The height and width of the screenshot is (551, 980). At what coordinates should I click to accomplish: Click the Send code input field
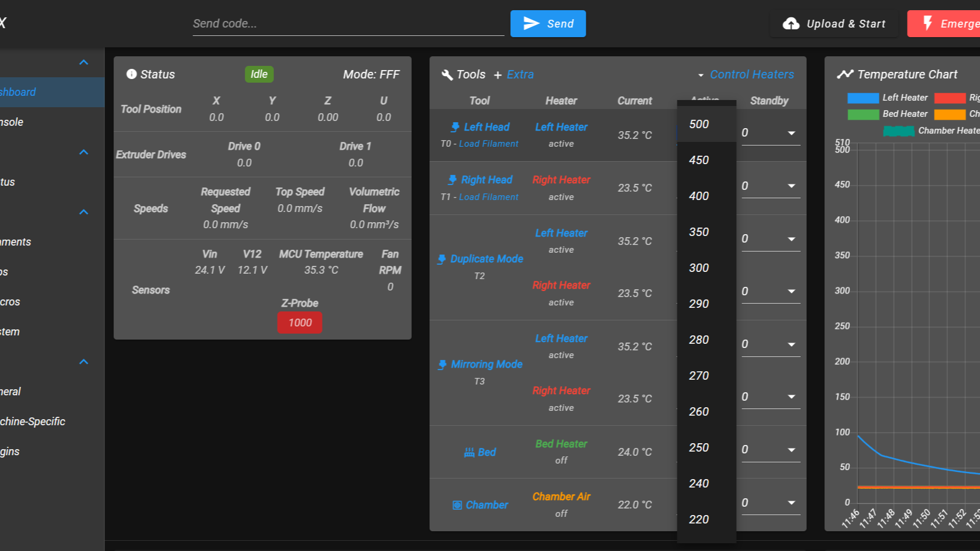pyautogui.click(x=348, y=23)
